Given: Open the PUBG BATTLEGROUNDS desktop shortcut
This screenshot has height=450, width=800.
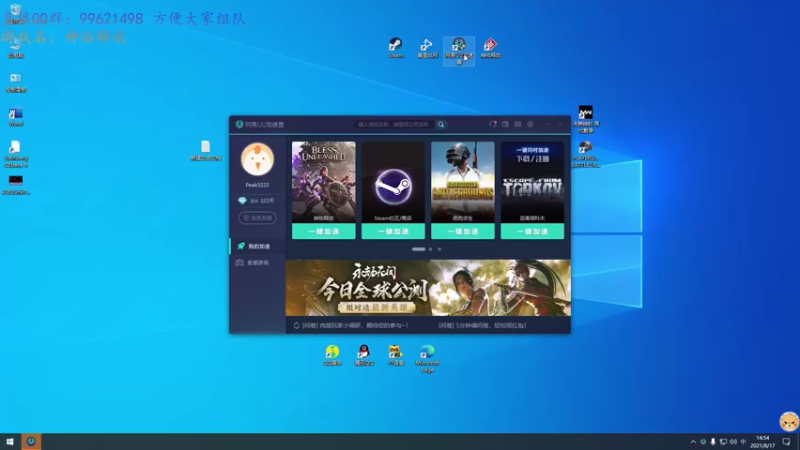Looking at the screenshot, I should (585, 154).
